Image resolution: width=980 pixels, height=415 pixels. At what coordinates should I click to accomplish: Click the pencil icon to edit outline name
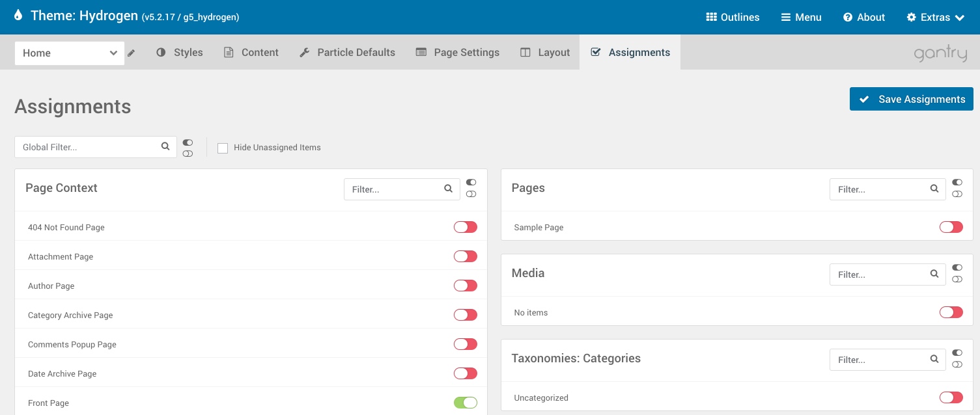[x=131, y=53]
